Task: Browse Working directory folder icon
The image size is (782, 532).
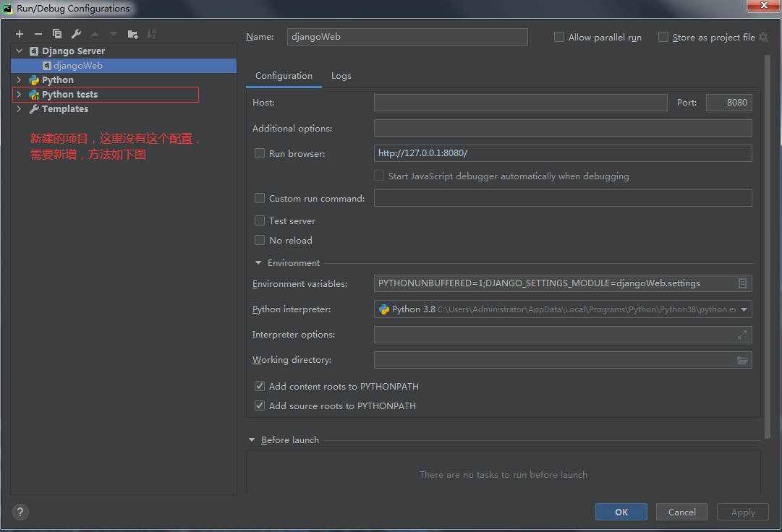Action: 742,360
